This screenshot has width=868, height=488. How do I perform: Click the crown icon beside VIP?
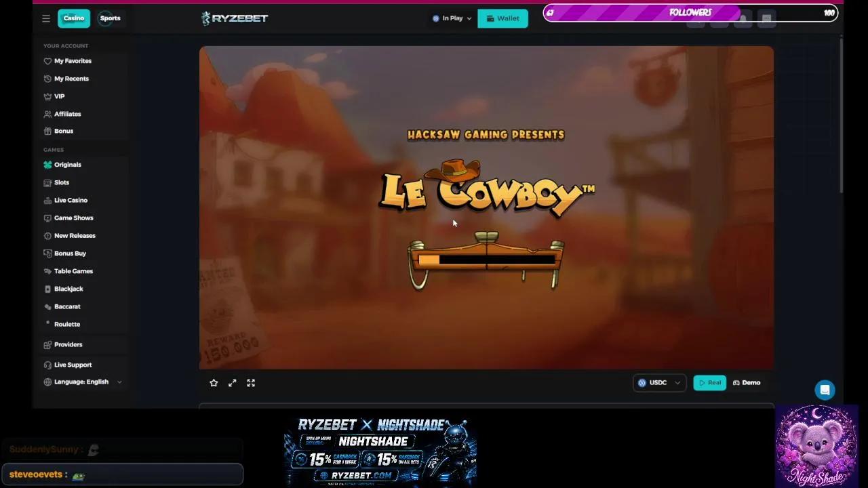coord(47,96)
